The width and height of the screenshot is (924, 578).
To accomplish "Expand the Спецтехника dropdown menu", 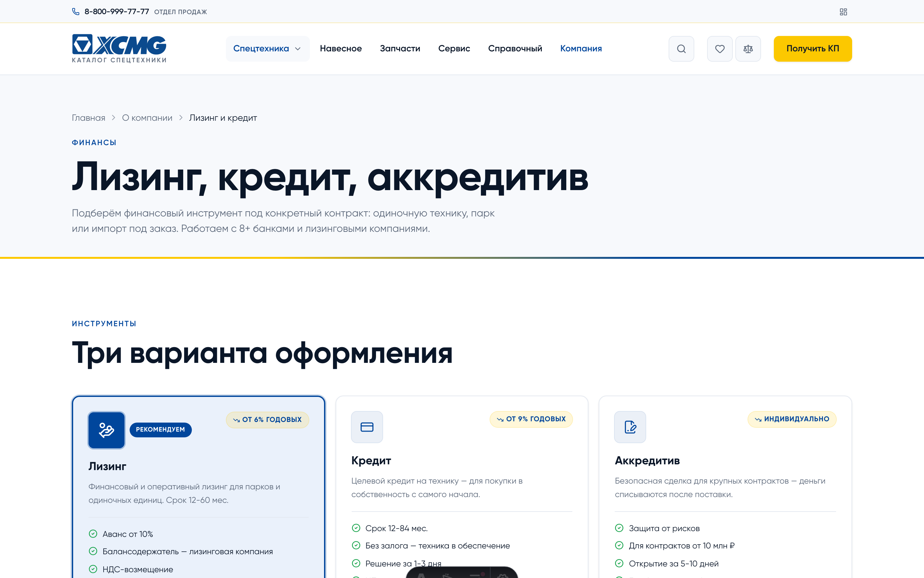I will pyautogui.click(x=268, y=48).
